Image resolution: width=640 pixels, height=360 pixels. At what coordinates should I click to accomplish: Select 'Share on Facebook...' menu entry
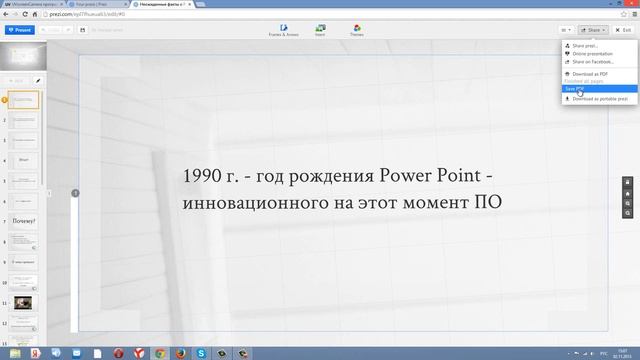coord(593,62)
